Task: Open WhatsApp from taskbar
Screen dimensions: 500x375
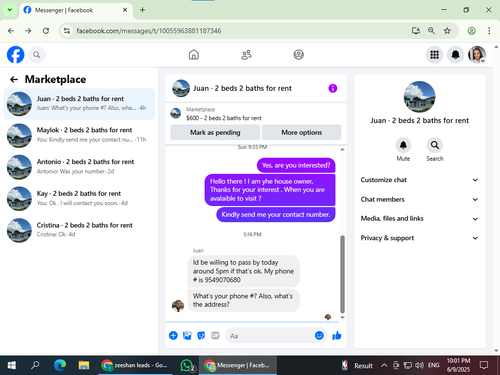Action: pos(187,365)
